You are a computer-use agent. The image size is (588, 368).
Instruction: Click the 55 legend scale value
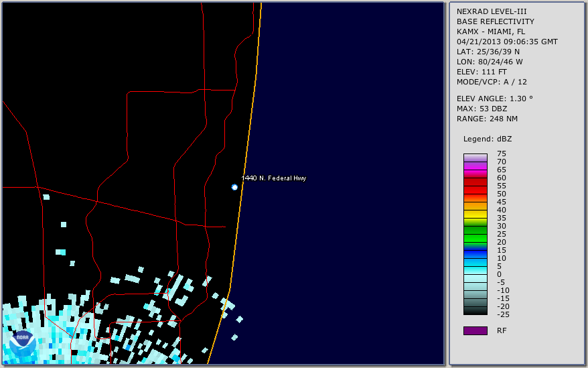[502, 186]
